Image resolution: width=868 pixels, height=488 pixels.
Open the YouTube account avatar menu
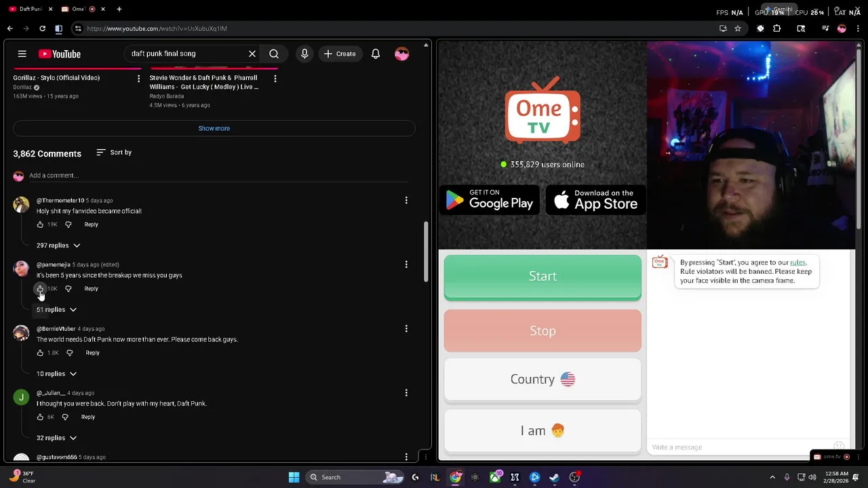pos(401,54)
